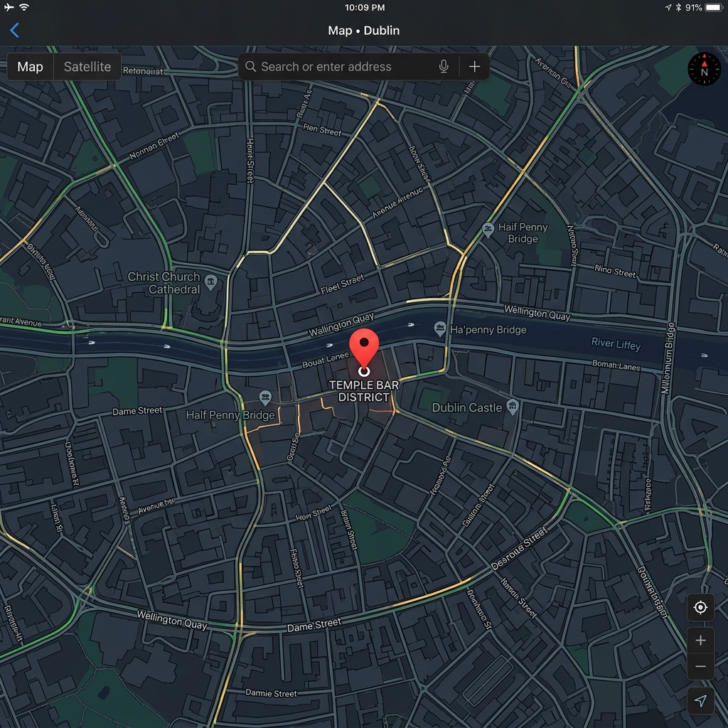Viewport: 728px width, 728px height.
Task: Tap the microphone voice search icon
Action: pyautogui.click(x=444, y=67)
